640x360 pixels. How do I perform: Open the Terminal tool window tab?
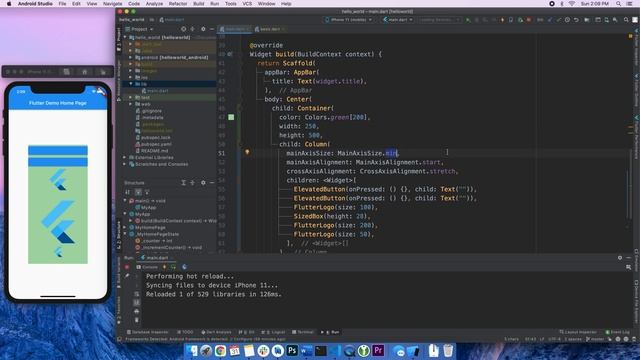click(x=303, y=332)
